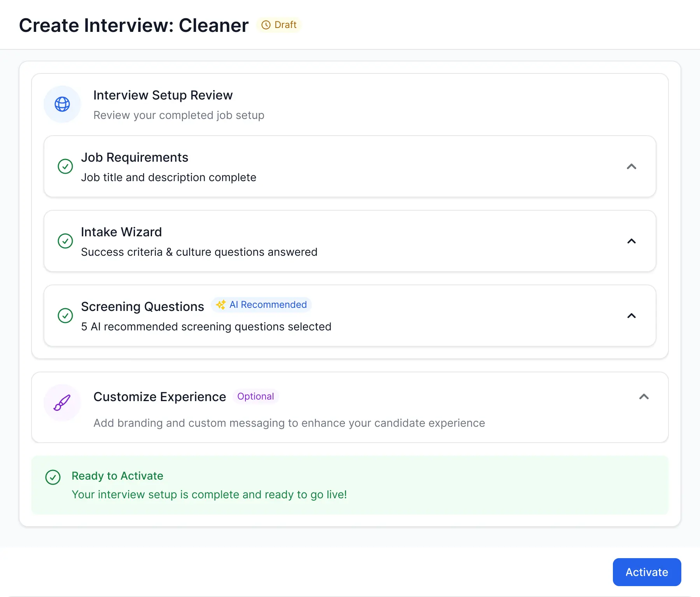Toggle the Customize Experience section chevron
The width and height of the screenshot is (700, 597).
[x=644, y=396]
